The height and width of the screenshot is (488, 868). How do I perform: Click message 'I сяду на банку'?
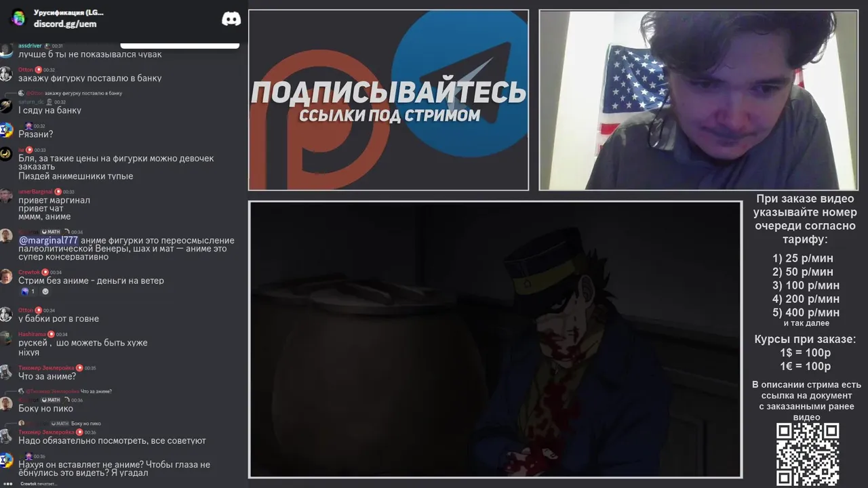[50, 110]
